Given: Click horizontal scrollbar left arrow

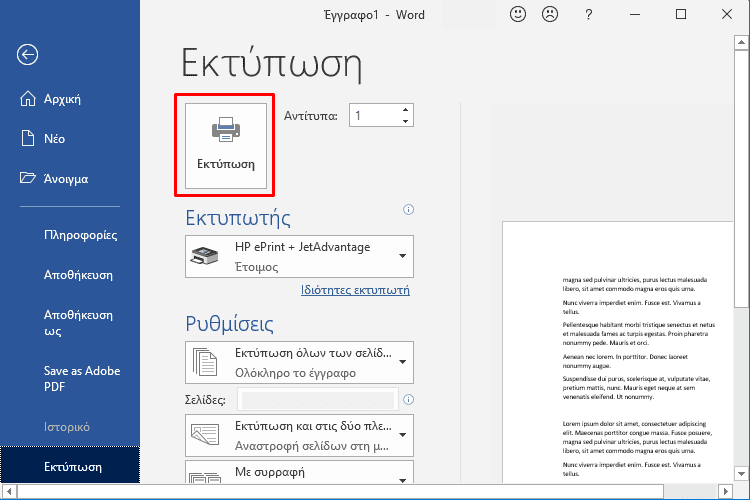Looking at the screenshot, I should tap(9, 491).
